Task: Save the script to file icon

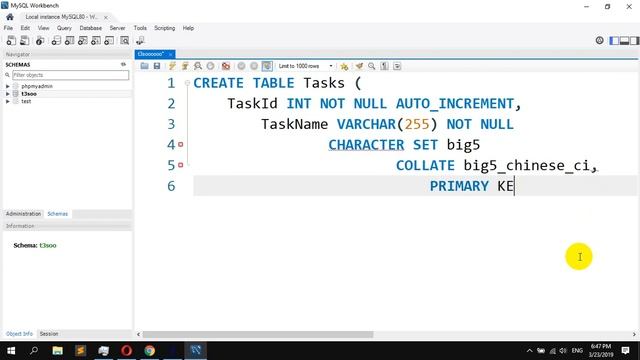Action: (x=157, y=66)
